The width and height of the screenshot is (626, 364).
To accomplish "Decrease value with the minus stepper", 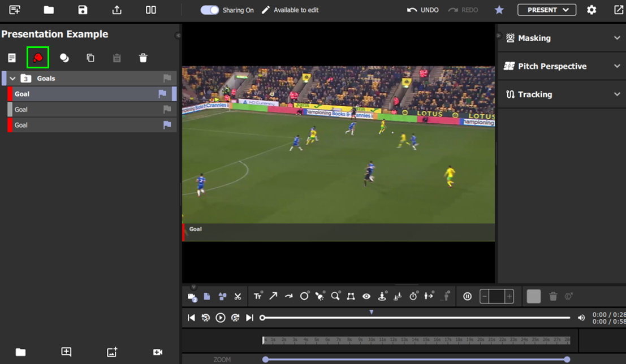I will (484, 297).
